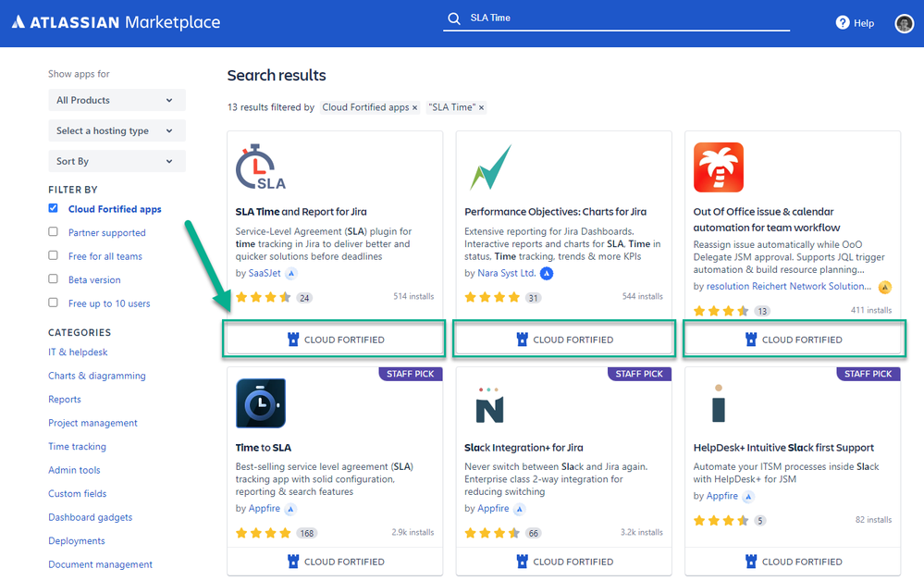Click Staff Pick badge on Time to SLA

coord(410,374)
